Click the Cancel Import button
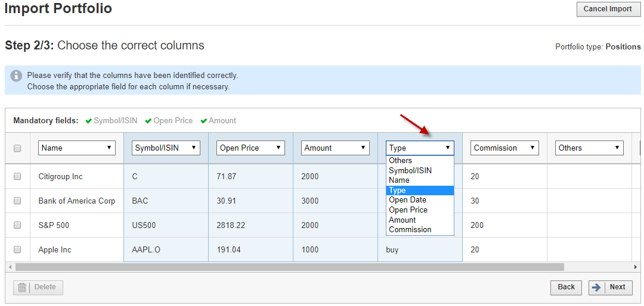644x306 pixels. [x=608, y=9]
